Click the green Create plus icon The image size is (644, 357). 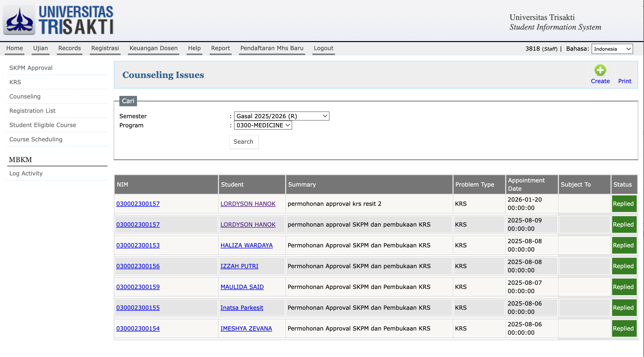(x=600, y=70)
